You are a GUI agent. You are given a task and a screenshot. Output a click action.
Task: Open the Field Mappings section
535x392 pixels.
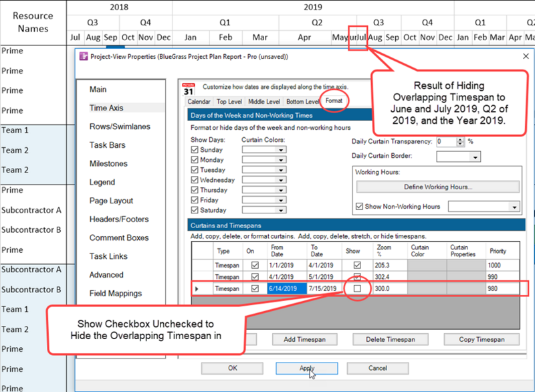coord(116,294)
